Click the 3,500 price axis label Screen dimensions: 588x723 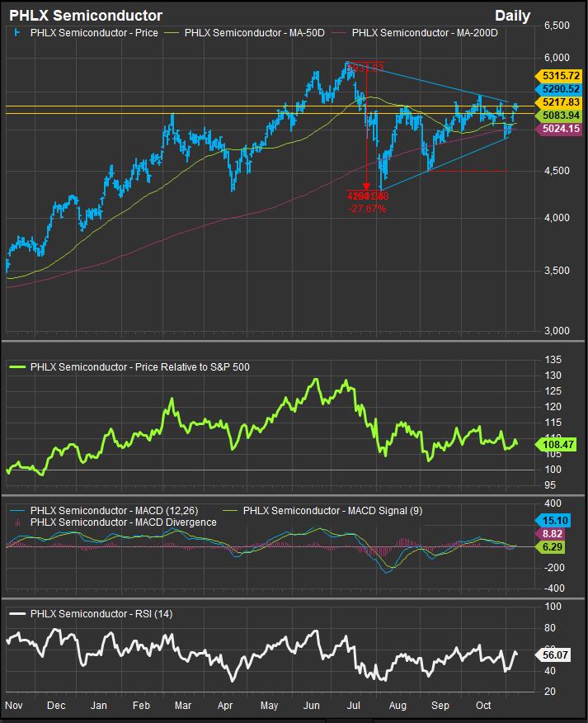pyautogui.click(x=557, y=271)
